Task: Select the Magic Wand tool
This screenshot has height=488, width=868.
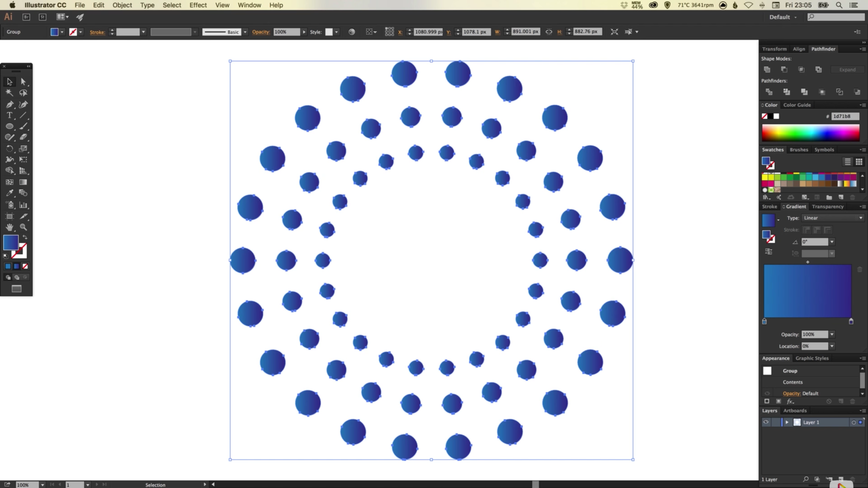Action: tap(9, 93)
